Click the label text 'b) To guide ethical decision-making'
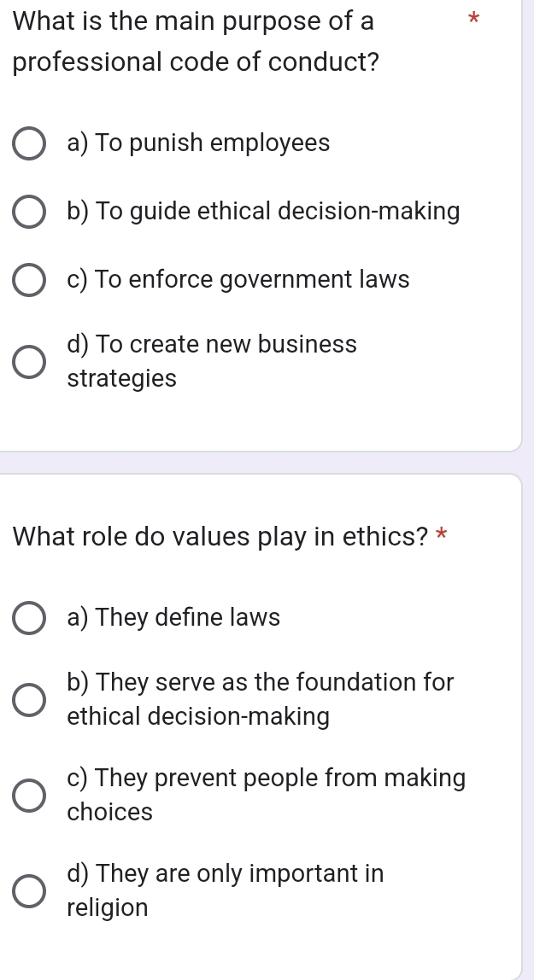534x980 pixels. point(263,212)
